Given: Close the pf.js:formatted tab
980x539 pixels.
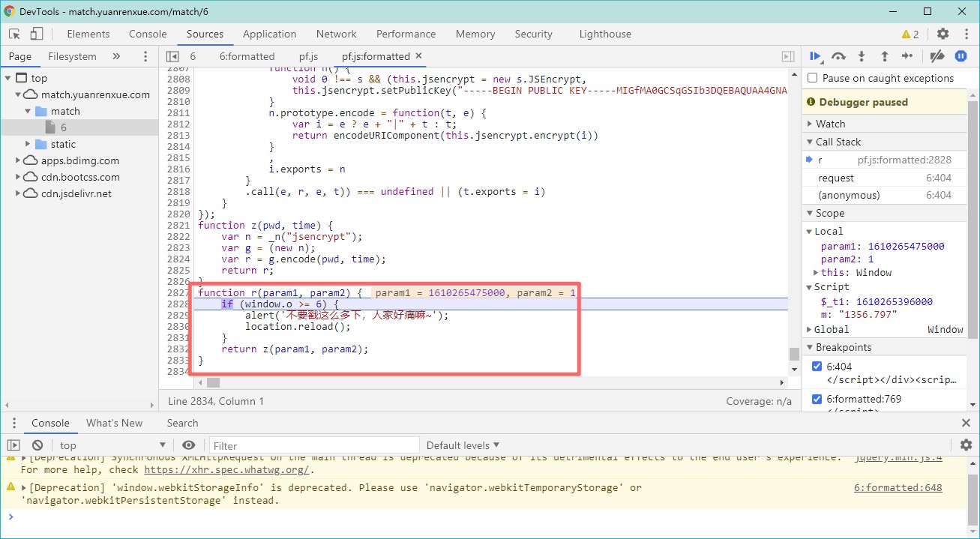Looking at the screenshot, I should coord(418,55).
